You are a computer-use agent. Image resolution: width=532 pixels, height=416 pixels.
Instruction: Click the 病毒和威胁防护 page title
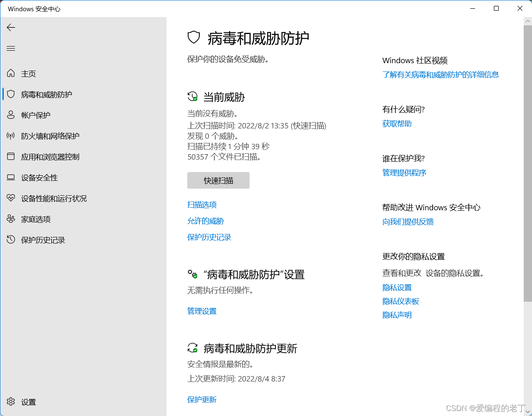point(258,38)
